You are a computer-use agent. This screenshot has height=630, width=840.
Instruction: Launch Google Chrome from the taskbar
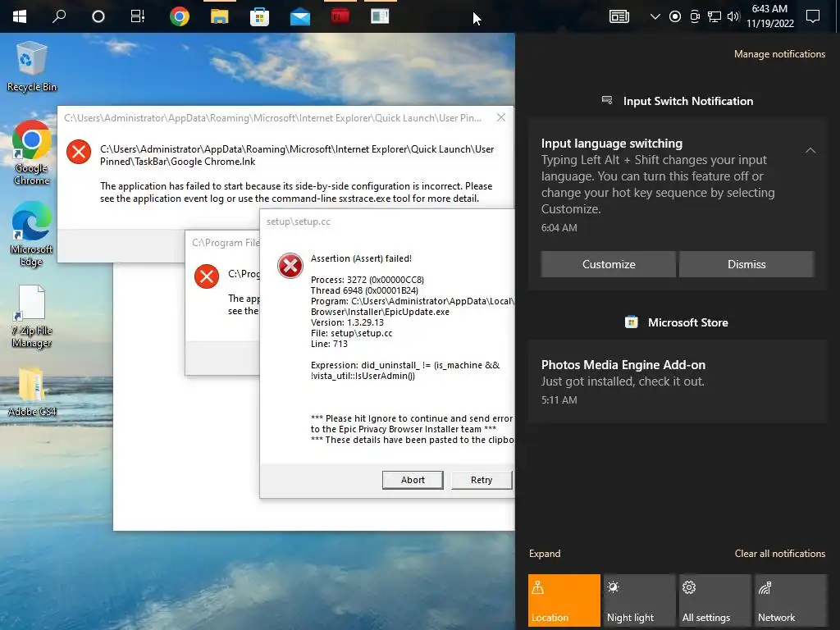(180, 16)
